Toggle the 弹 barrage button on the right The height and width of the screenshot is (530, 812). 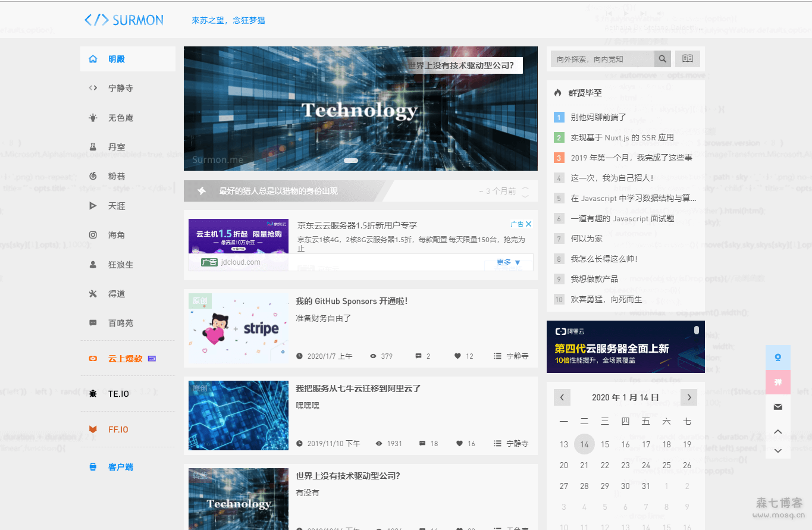(x=777, y=382)
